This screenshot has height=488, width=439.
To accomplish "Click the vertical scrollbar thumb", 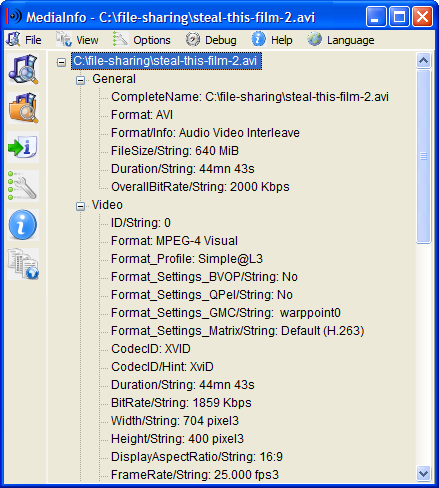I will [x=423, y=156].
